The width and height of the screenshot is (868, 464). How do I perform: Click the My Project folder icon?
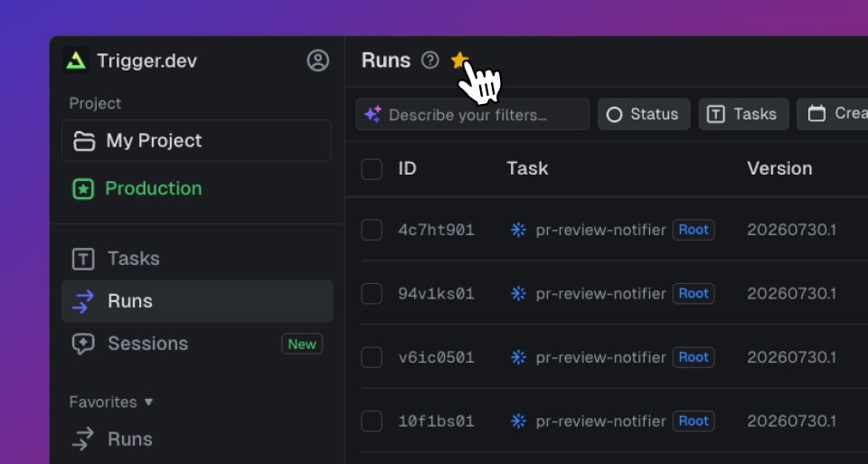point(84,140)
